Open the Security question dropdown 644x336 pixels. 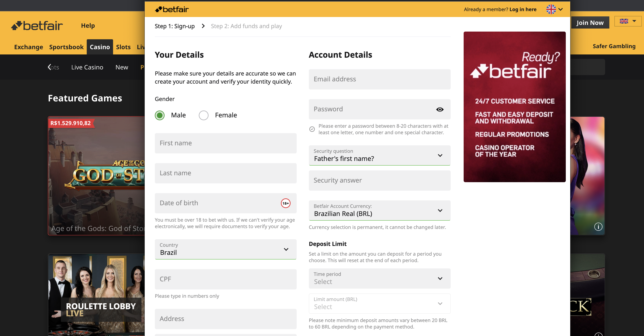pyautogui.click(x=379, y=155)
